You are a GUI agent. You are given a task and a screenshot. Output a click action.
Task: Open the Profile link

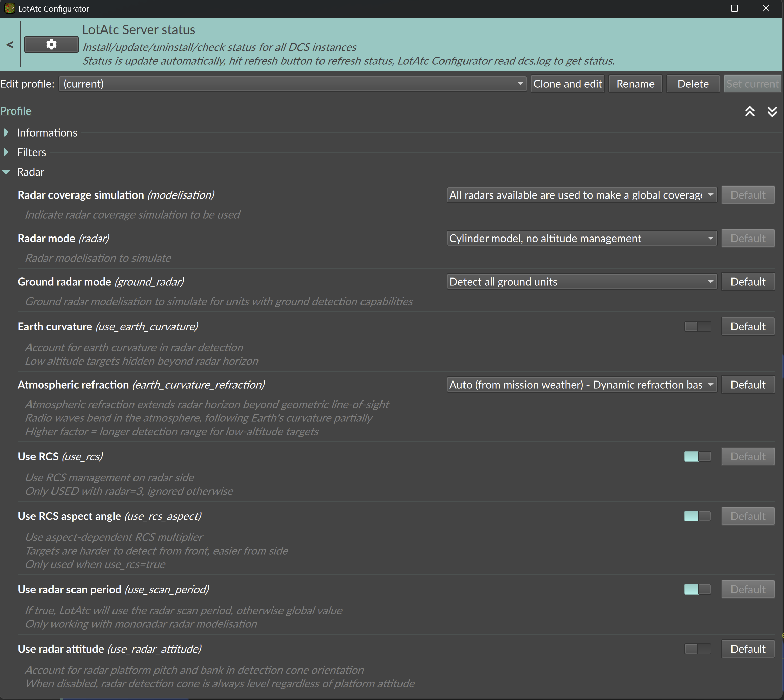point(16,111)
